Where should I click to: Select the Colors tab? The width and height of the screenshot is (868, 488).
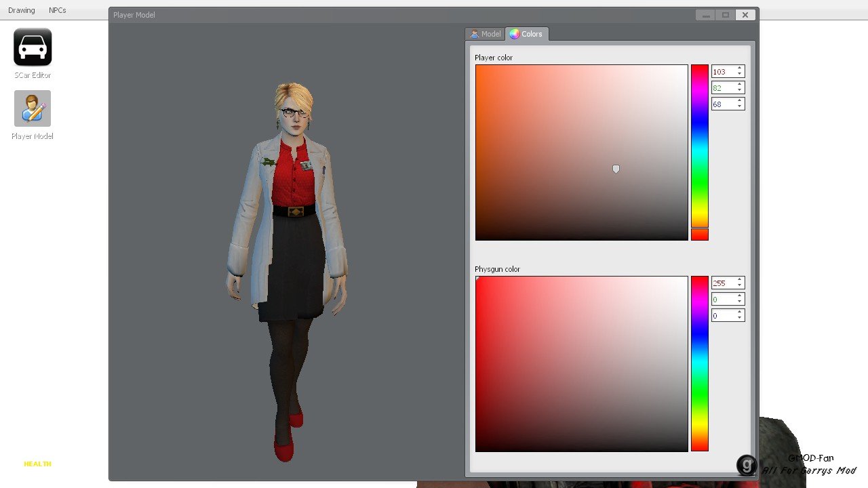point(527,34)
